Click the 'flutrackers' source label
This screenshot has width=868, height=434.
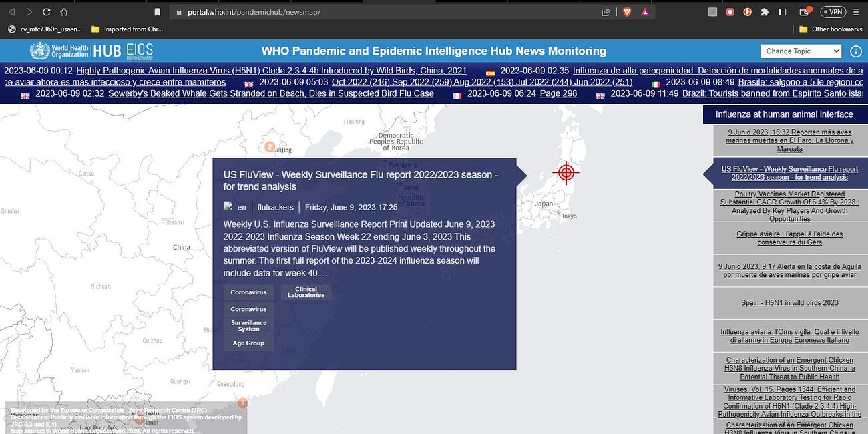tap(276, 207)
